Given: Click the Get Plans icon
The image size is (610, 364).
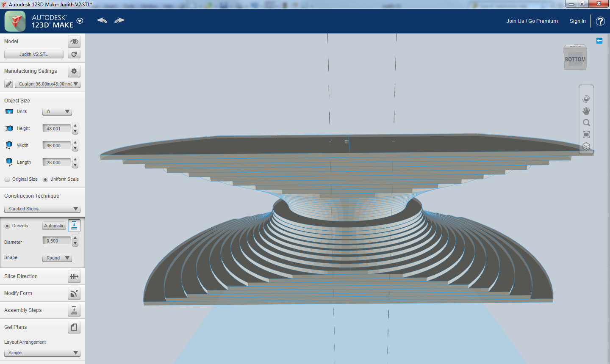Looking at the screenshot, I should pyautogui.click(x=74, y=327).
